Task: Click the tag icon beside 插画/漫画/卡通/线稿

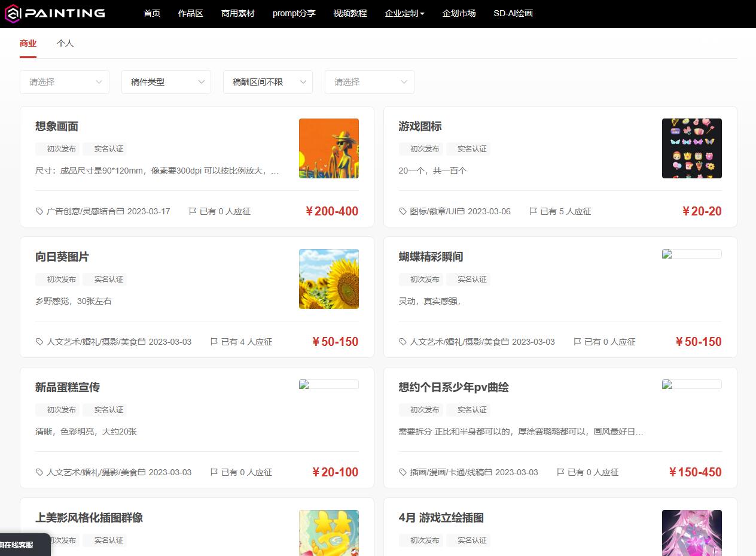Action: coord(403,472)
